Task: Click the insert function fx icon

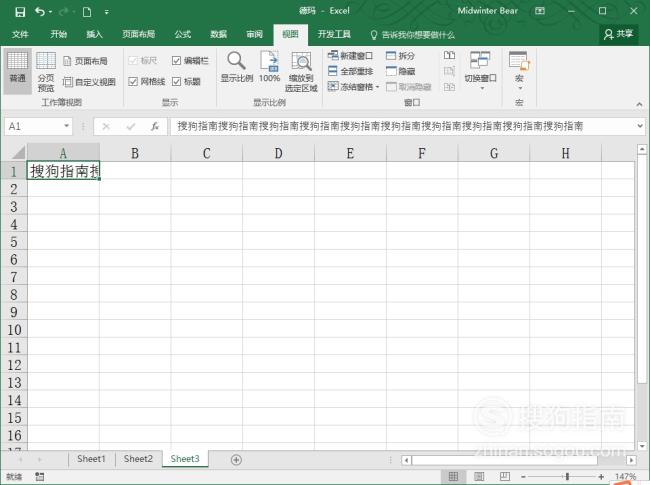Action: click(x=155, y=126)
